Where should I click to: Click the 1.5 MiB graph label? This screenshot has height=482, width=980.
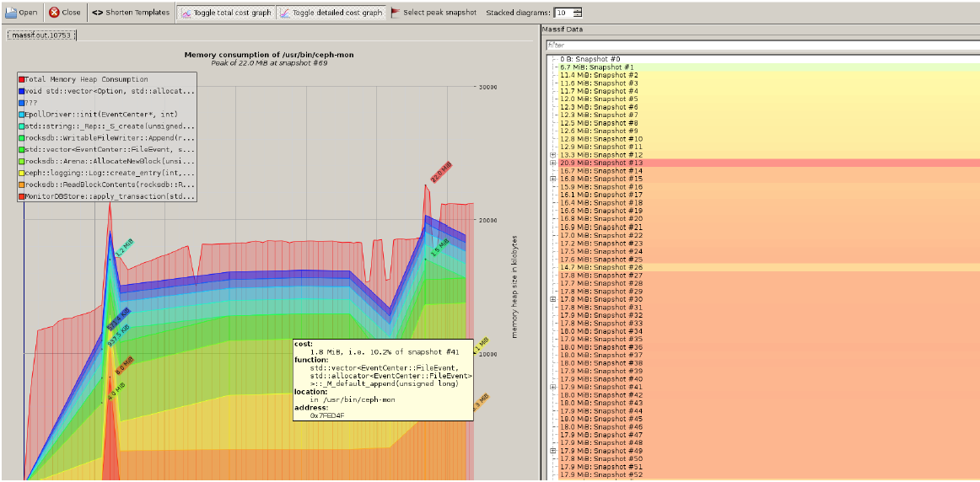pos(440,247)
